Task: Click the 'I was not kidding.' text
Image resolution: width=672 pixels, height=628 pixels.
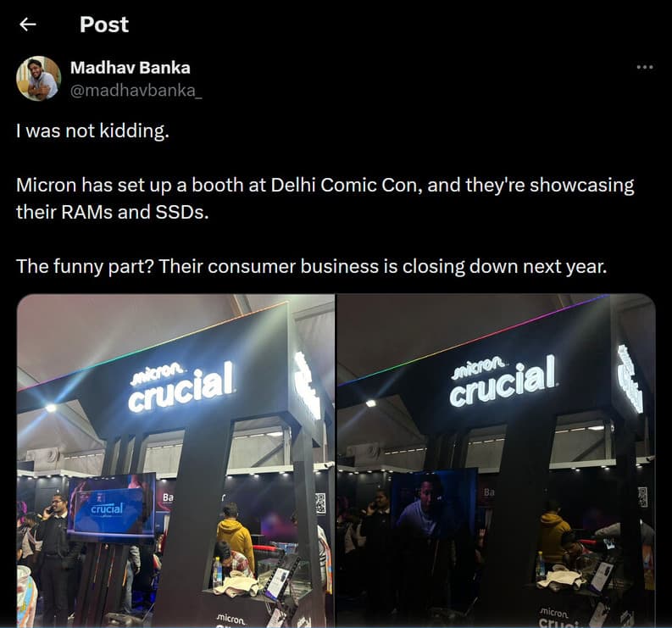Action: click(92, 131)
